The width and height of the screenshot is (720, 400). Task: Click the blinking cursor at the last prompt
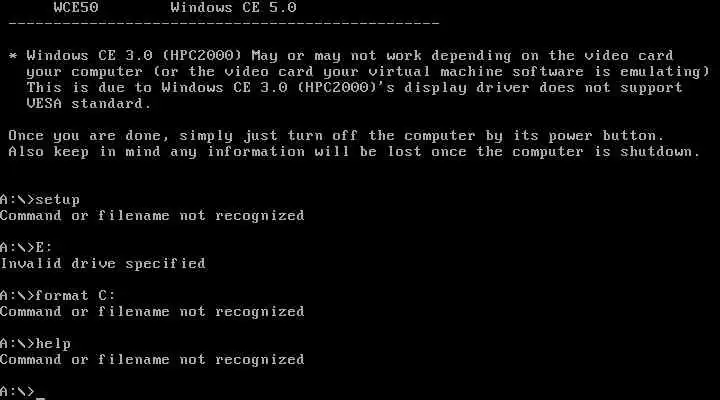click(40, 398)
